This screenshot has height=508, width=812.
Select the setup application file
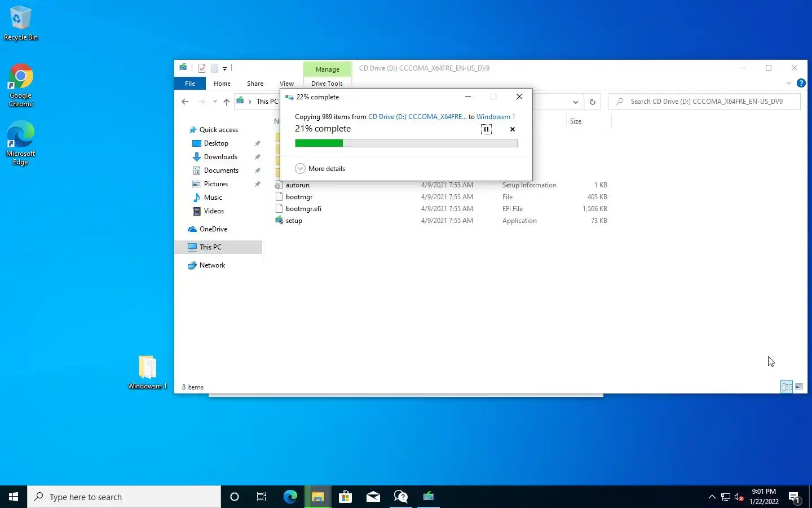point(294,221)
